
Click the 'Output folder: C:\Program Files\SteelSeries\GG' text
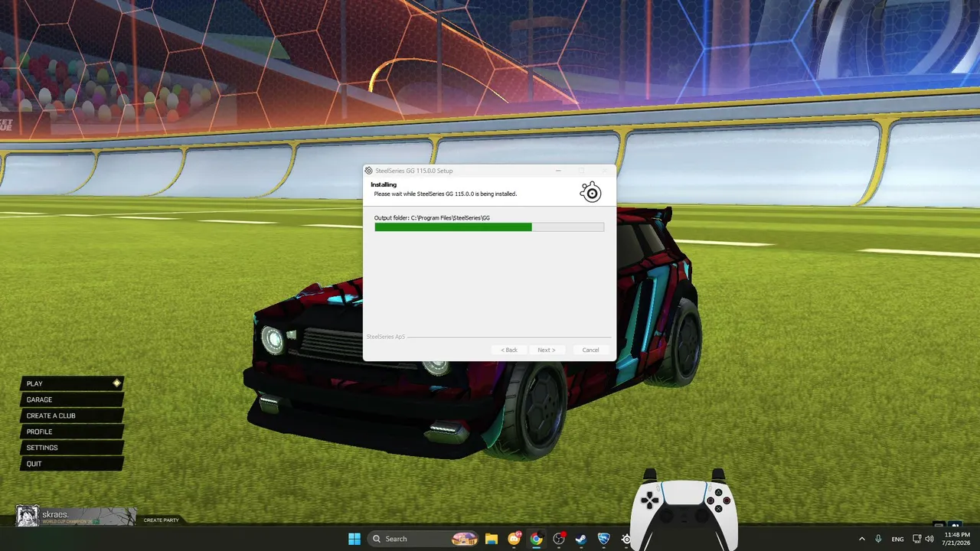tap(432, 218)
